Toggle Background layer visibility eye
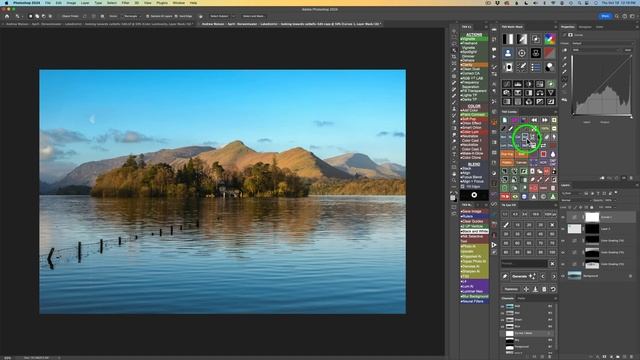Image resolution: width=640 pixels, height=360 pixels. (x=563, y=276)
